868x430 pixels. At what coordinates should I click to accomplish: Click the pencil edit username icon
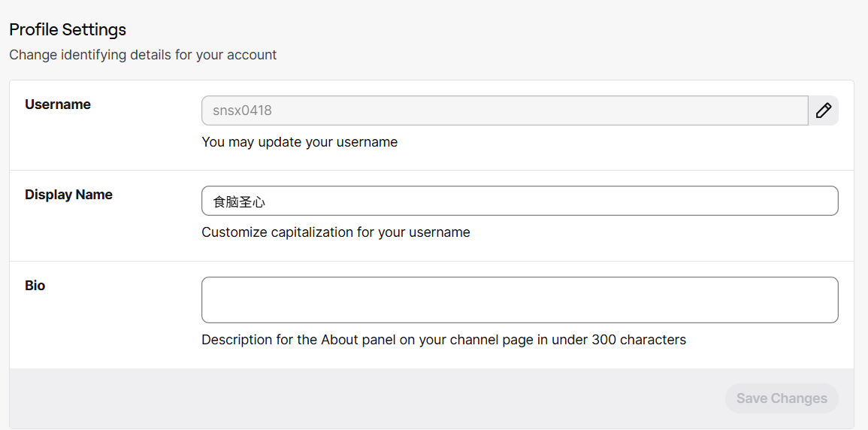click(x=824, y=111)
